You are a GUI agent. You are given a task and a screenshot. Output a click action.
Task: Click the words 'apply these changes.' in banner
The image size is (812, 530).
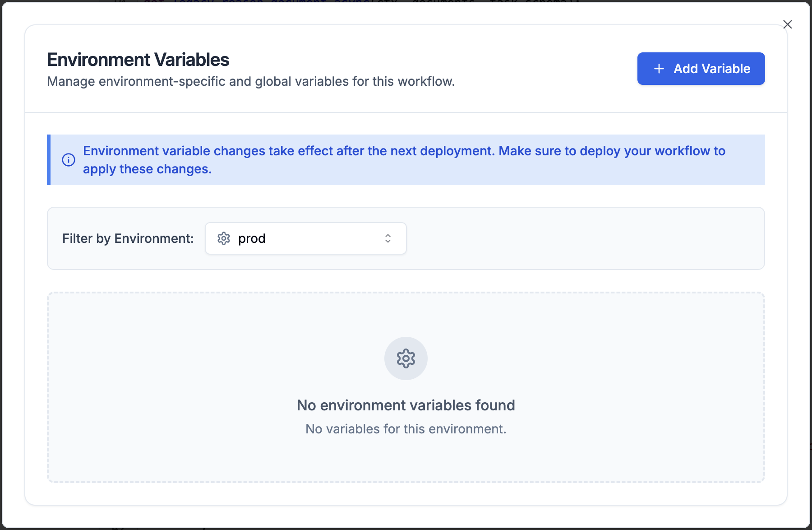coord(147,169)
